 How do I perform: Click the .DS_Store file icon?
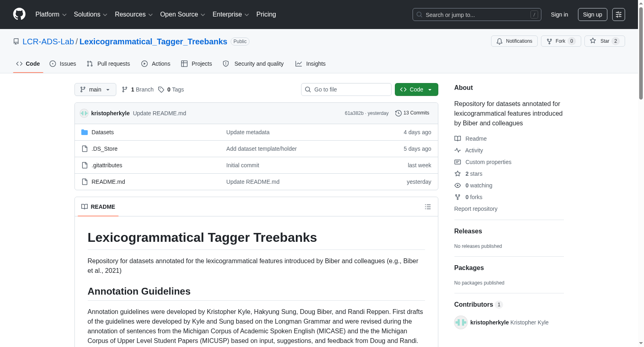(85, 149)
